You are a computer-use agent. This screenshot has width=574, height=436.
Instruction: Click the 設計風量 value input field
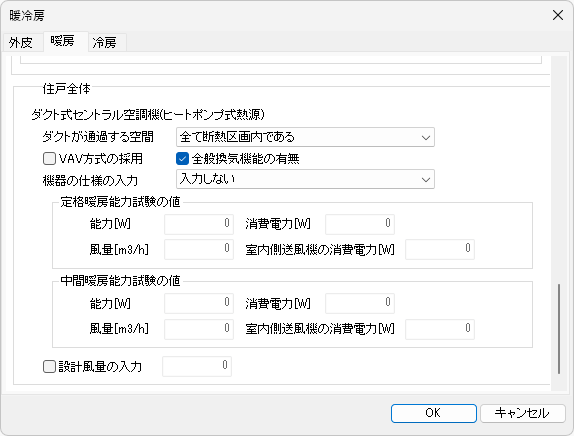click(197, 366)
